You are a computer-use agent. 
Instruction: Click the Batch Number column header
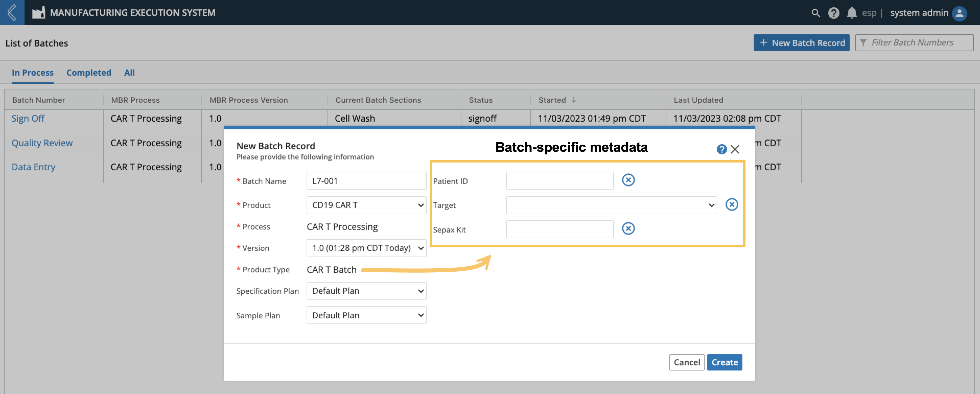(38, 100)
